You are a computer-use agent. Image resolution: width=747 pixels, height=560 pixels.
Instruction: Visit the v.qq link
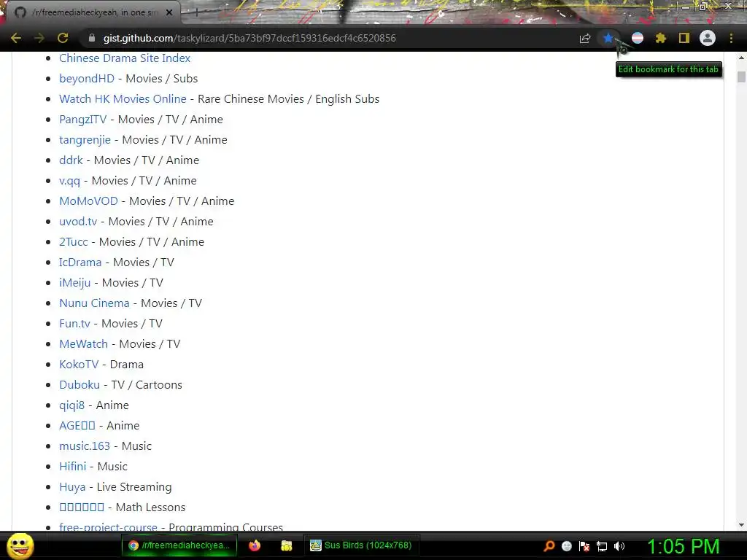click(x=69, y=181)
